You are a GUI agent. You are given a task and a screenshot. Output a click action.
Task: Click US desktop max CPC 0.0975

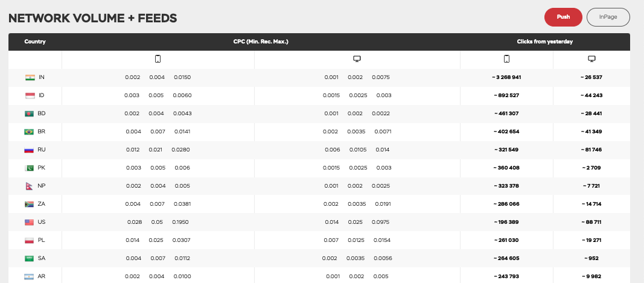380,222
